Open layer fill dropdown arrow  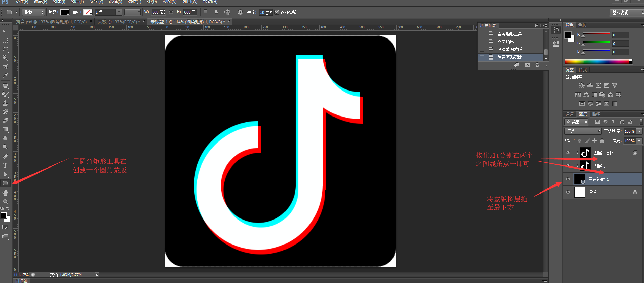coord(639,141)
